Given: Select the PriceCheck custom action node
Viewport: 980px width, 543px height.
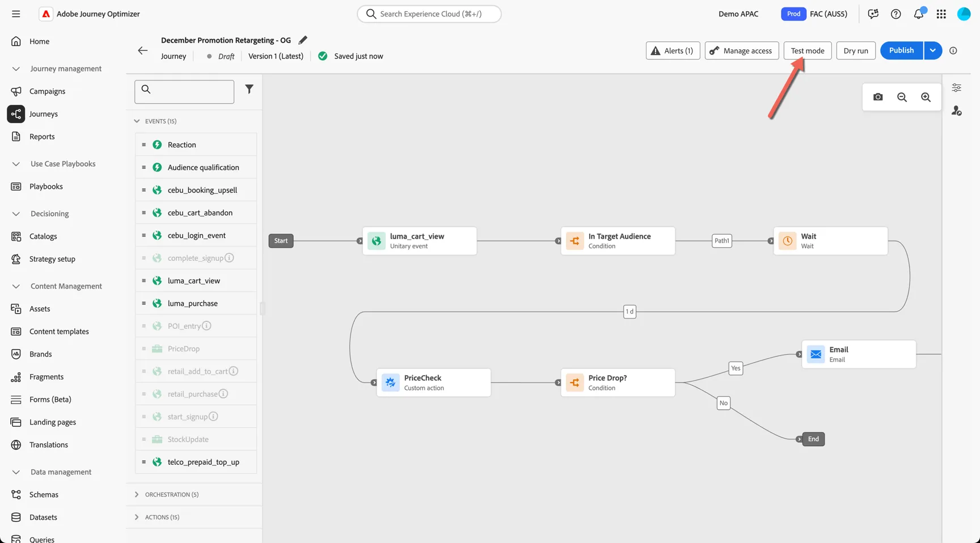Looking at the screenshot, I should point(434,383).
